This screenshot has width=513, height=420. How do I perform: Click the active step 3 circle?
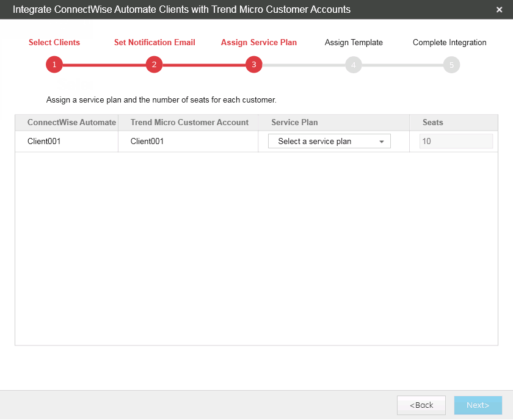254,65
